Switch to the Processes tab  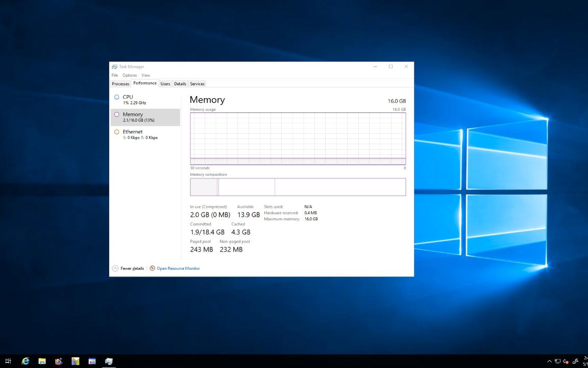(120, 83)
